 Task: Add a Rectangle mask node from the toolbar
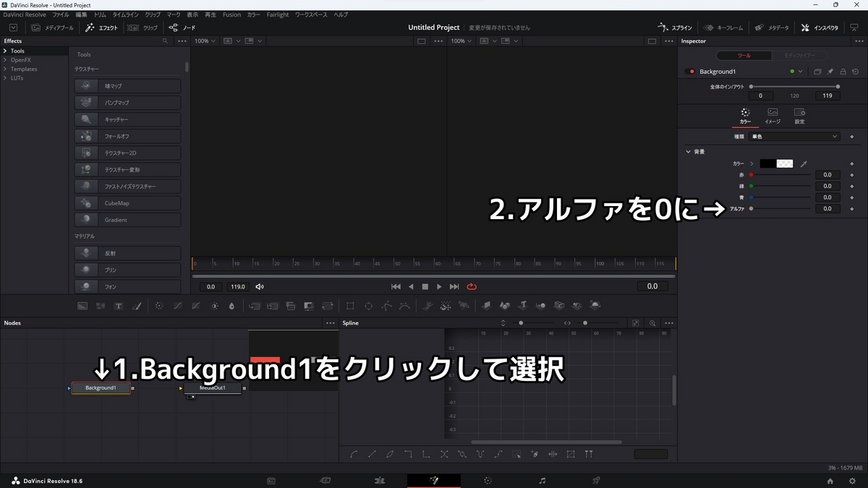click(349, 305)
